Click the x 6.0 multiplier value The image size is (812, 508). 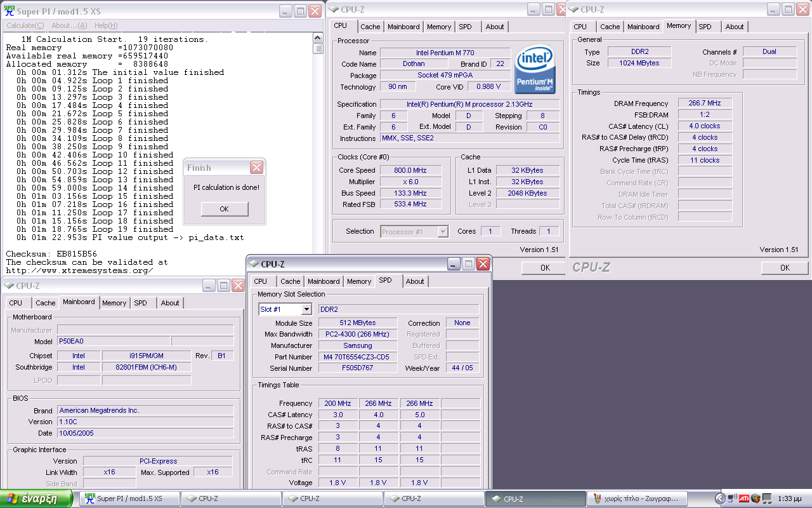(x=410, y=182)
